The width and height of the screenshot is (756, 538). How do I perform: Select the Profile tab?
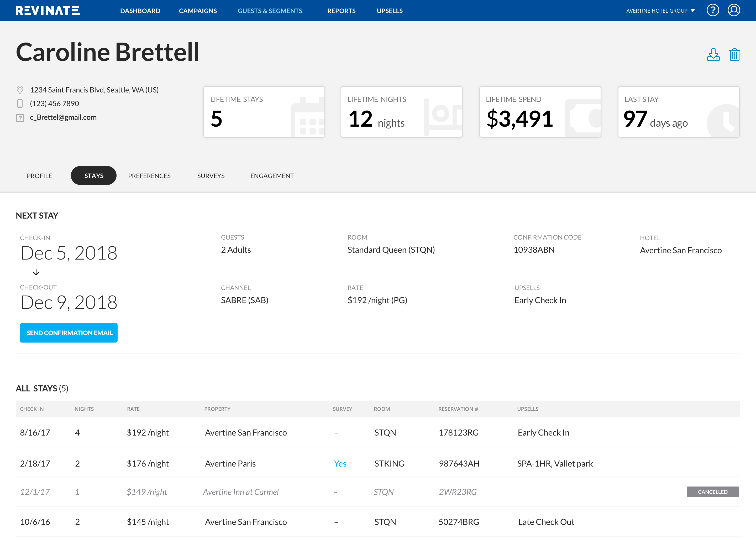click(x=39, y=176)
